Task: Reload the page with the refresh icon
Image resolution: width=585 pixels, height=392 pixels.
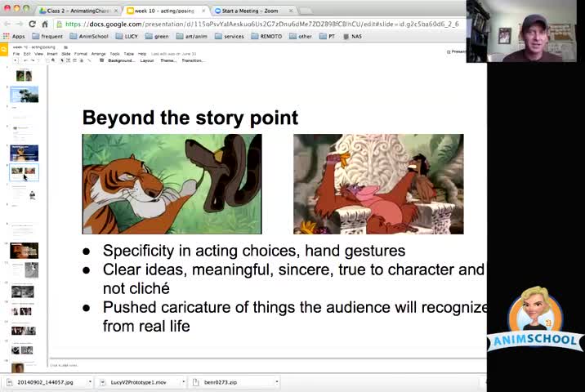Action: tap(32, 24)
